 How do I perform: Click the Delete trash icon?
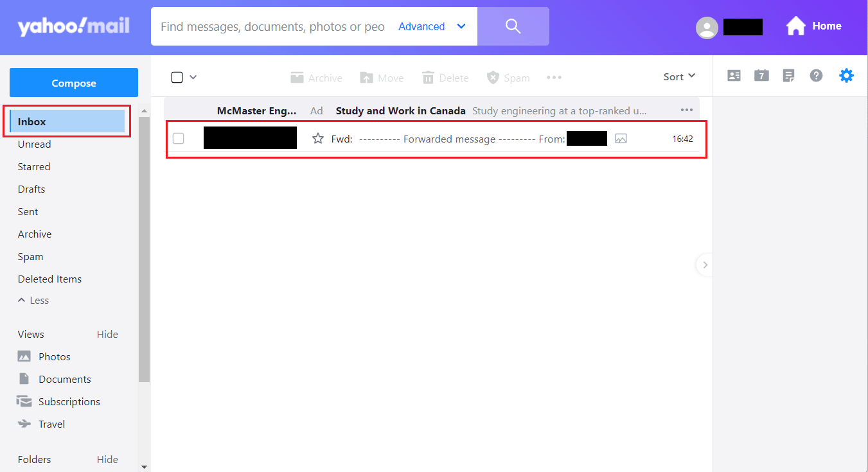click(x=445, y=77)
